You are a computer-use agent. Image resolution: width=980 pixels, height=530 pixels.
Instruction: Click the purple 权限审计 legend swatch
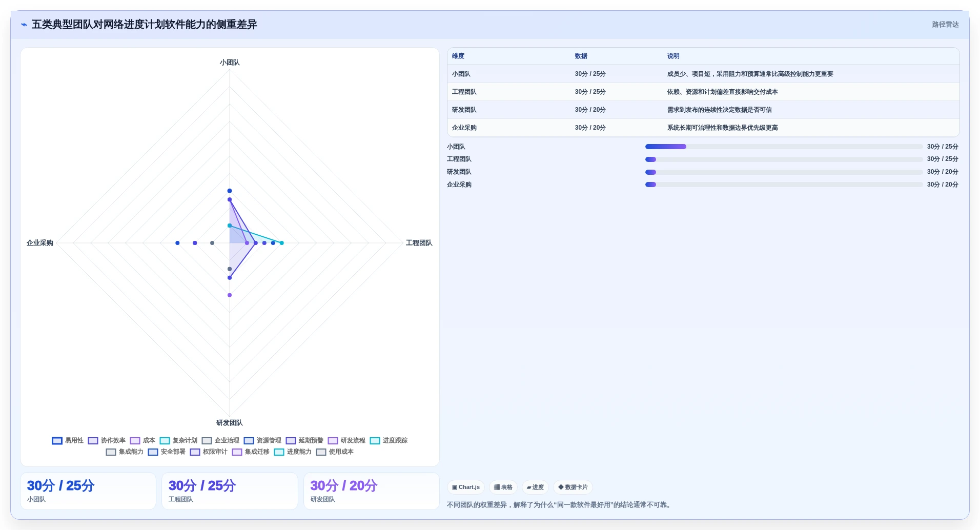[195, 452]
